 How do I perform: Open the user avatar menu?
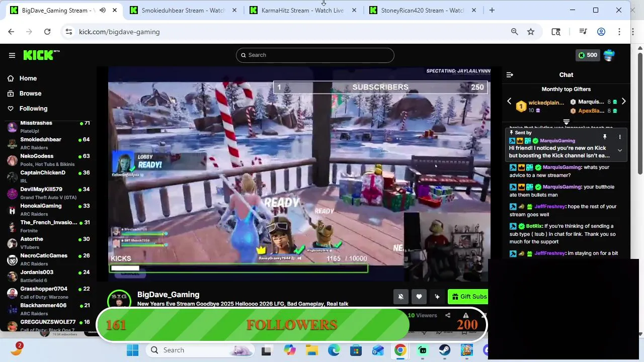tap(609, 55)
